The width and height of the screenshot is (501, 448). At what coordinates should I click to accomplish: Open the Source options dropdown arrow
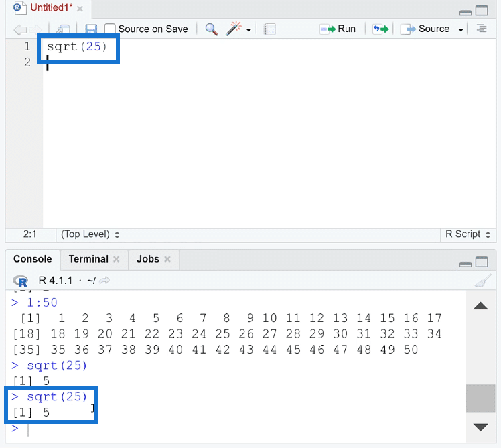click(x=460, y=30)
